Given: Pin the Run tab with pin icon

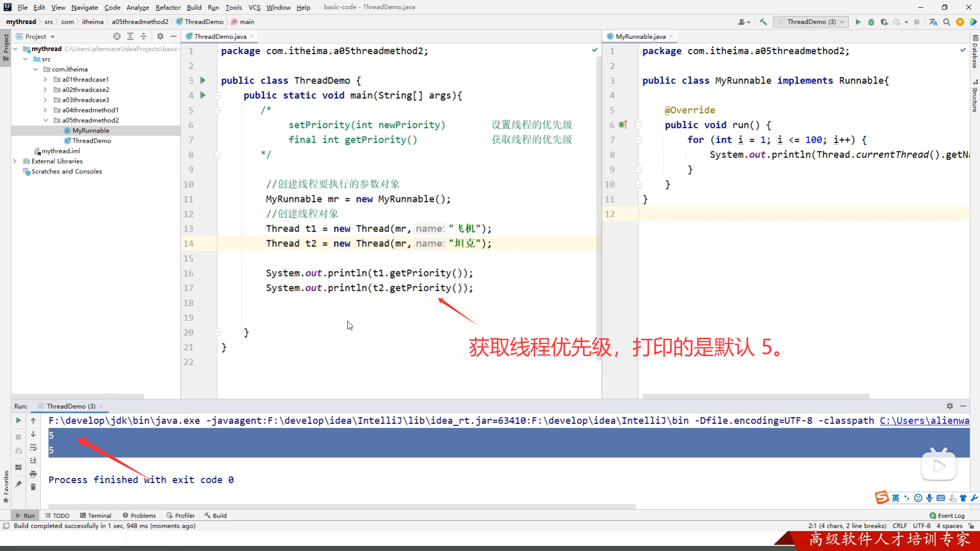Looking at the screenshot, I should [x=18, y=484].
